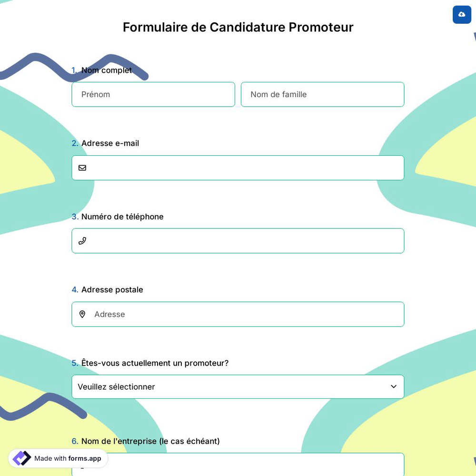Click the chevron arrow on the promoteur dropdown
This screenshot has width=476, height=476.
pos(394,387)
